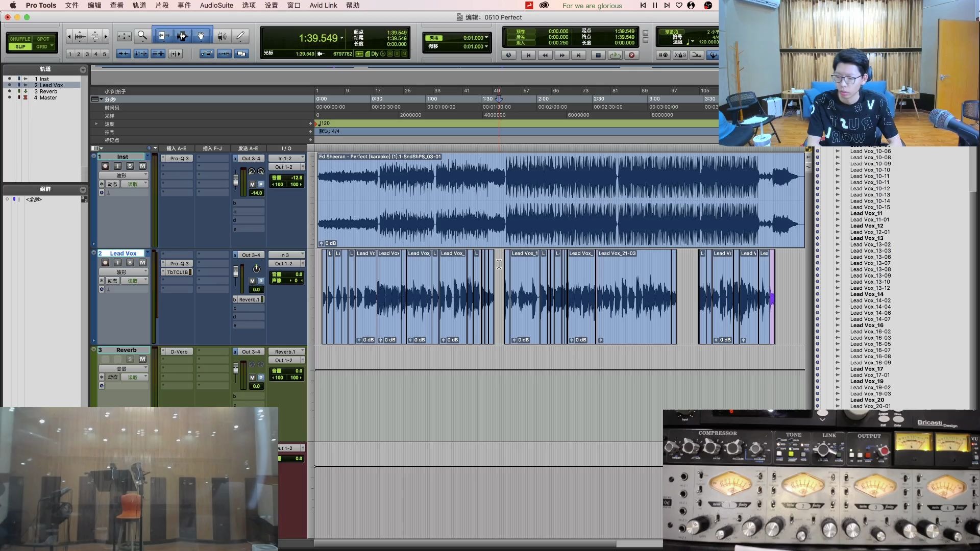Enable record on the Inst track
The image size is (980, 551).
pyautogui.click(x=105, y=166)
